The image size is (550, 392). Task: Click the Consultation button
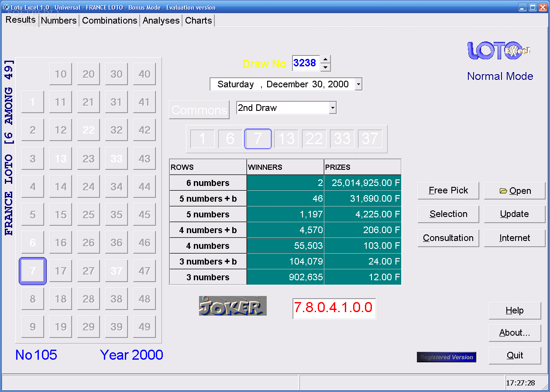(x=448, y=238)
